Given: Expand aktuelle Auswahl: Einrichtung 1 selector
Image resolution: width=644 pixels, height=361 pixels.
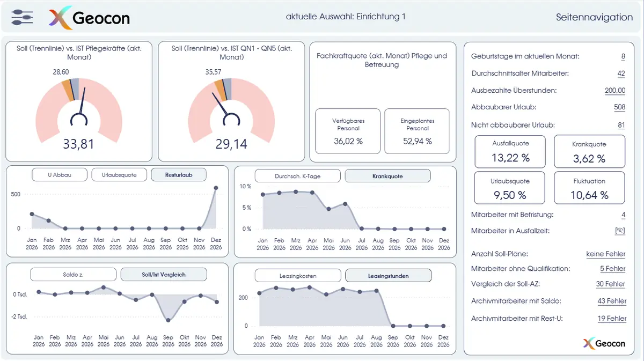Looking at the screenshot, I should [x=346, y=17].
